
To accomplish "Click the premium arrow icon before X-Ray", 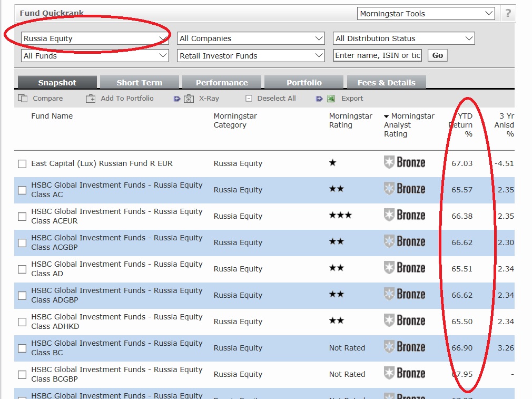I will point(177,99).
